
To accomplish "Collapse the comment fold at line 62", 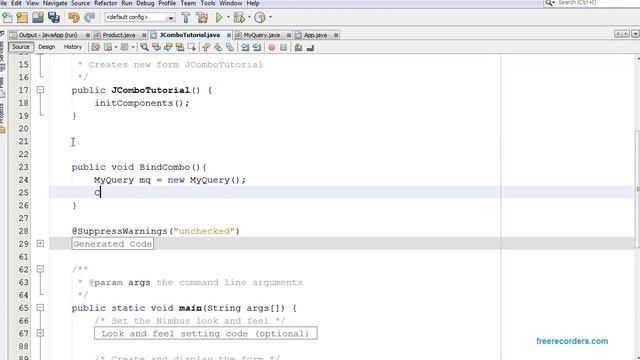I will [x=40, y=269].
